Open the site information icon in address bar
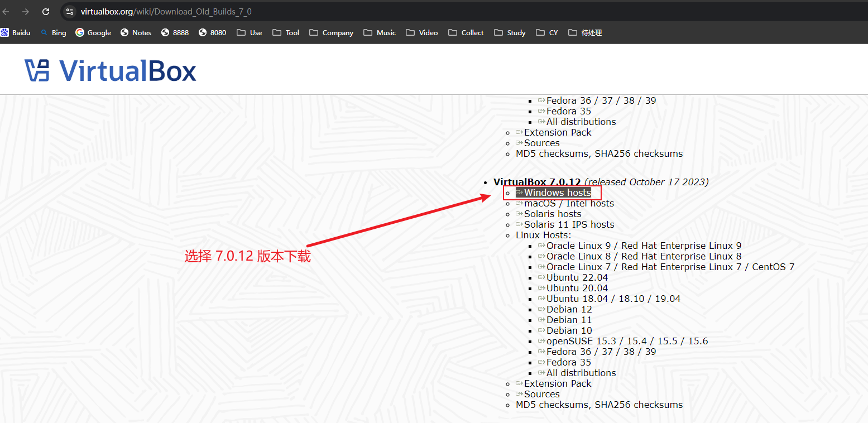 [x=69, y=11]
